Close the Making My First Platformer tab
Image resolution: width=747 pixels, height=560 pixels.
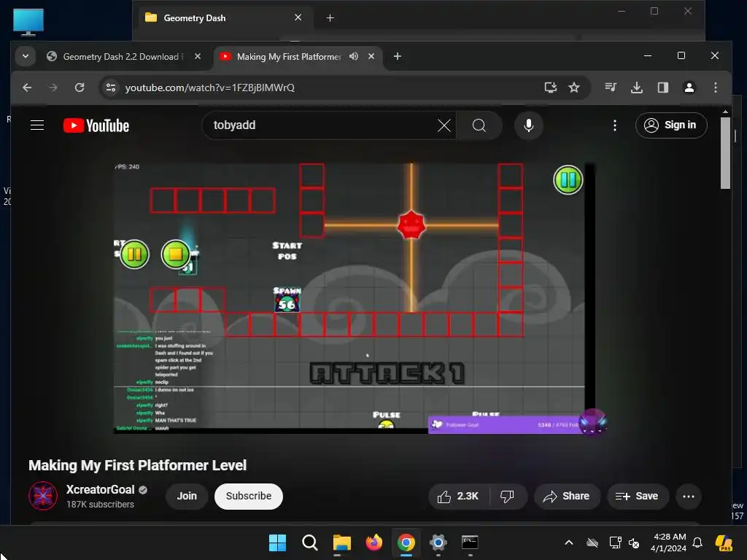(x=371, y=56)
